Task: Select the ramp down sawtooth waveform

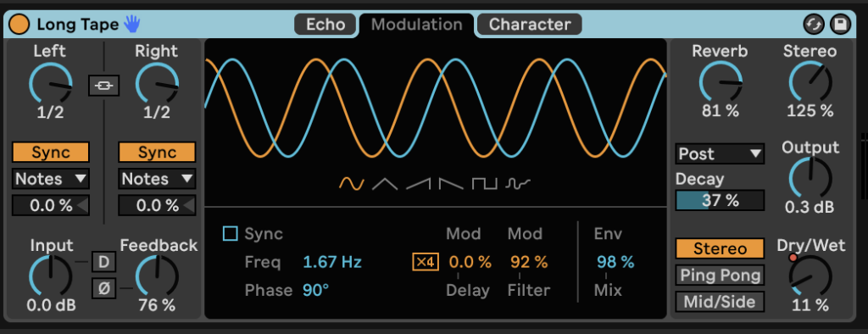Action: tap(451, 183)
